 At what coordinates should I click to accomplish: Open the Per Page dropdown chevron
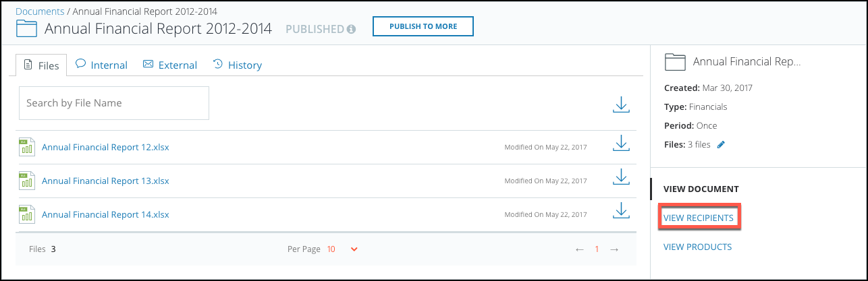[x=354, y=249]
